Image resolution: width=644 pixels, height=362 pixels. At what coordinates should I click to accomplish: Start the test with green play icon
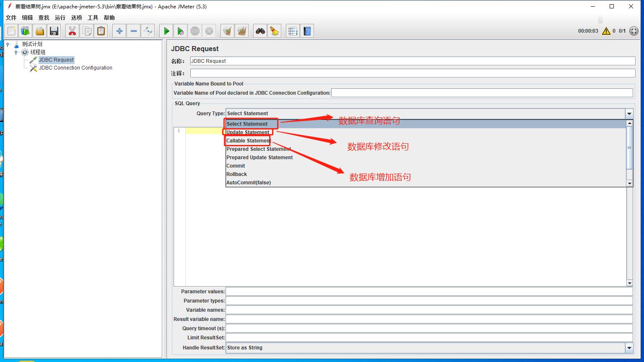(x=166, y=31)
